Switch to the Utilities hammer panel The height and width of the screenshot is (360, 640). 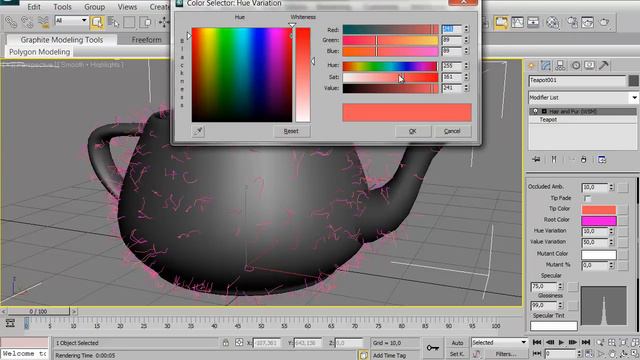coord(604,65)
